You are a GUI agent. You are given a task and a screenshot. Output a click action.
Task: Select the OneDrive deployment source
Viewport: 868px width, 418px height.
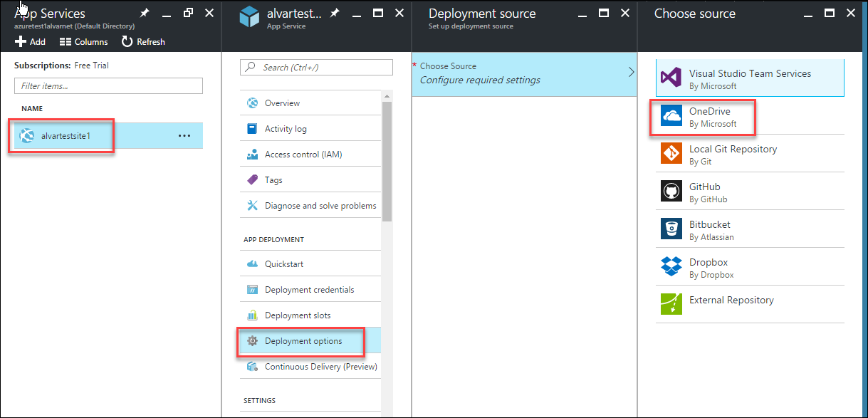[x=750, y=117]
